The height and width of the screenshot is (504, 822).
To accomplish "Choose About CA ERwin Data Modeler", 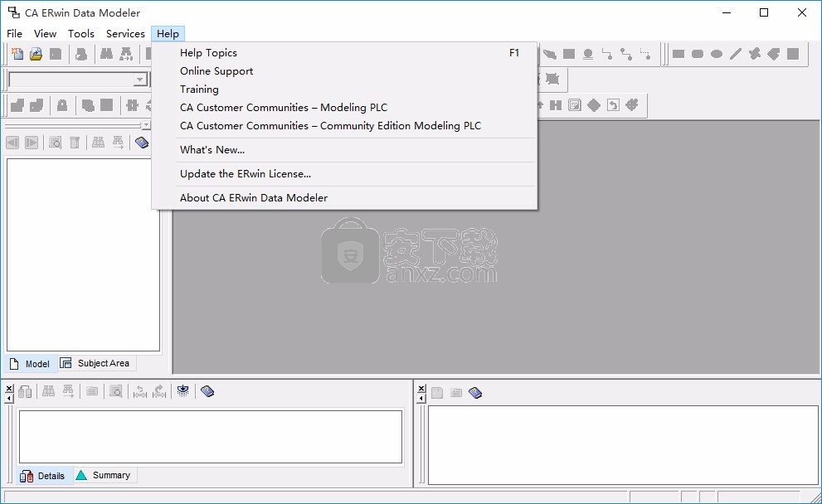I will [x=344, y=198].
